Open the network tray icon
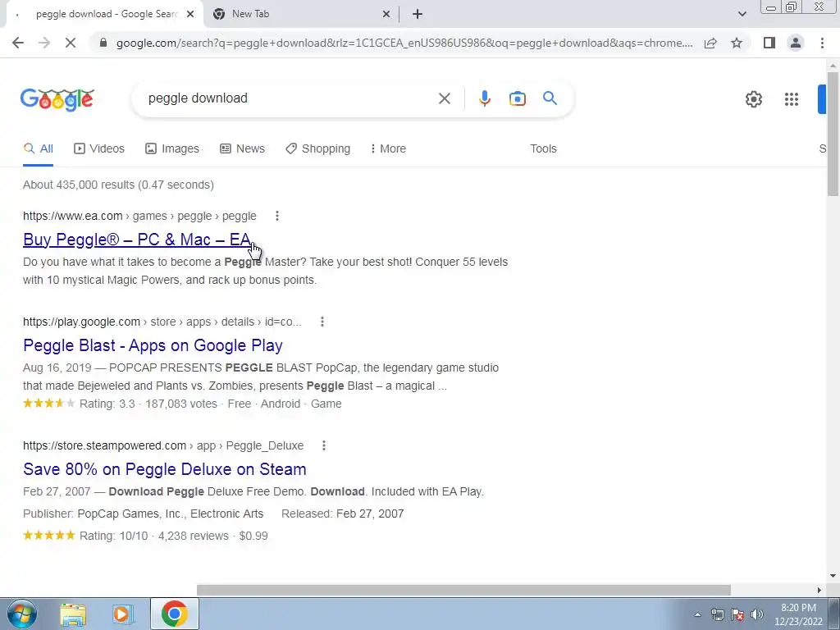Screen dimensions: 840x630 [717, 614]
